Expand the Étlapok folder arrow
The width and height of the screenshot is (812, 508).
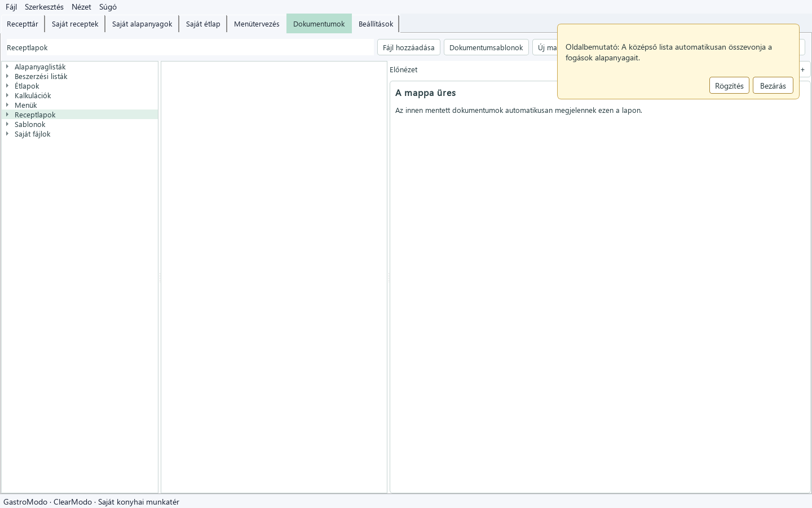click(7, 86)
